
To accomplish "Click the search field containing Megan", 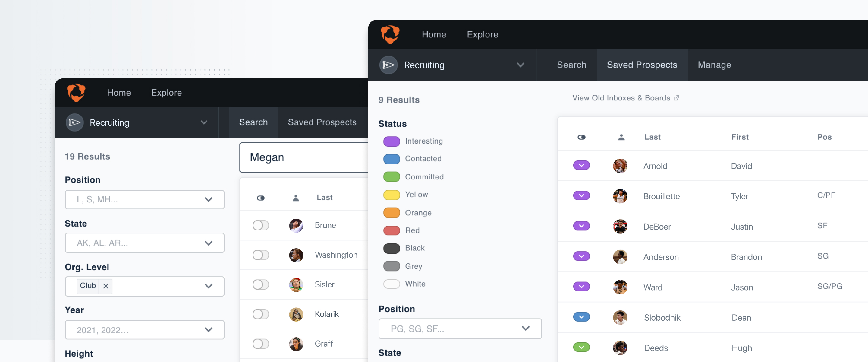I will pos(303,157).
